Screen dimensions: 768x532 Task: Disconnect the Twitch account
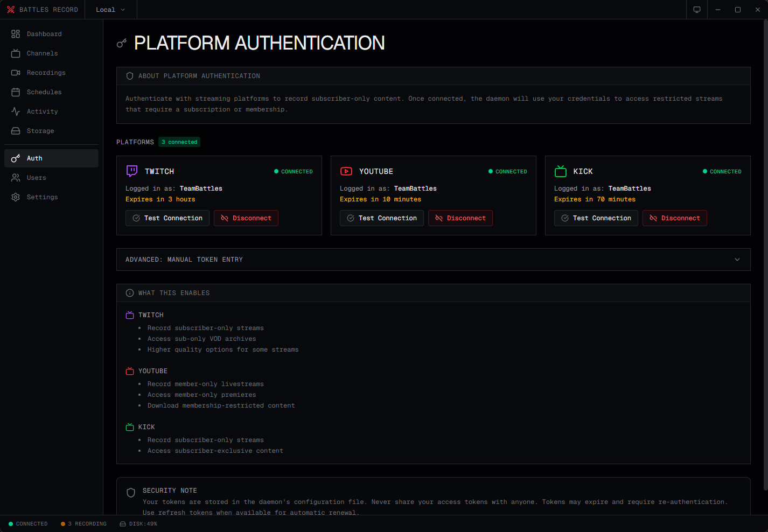click(x=246, y=218)
